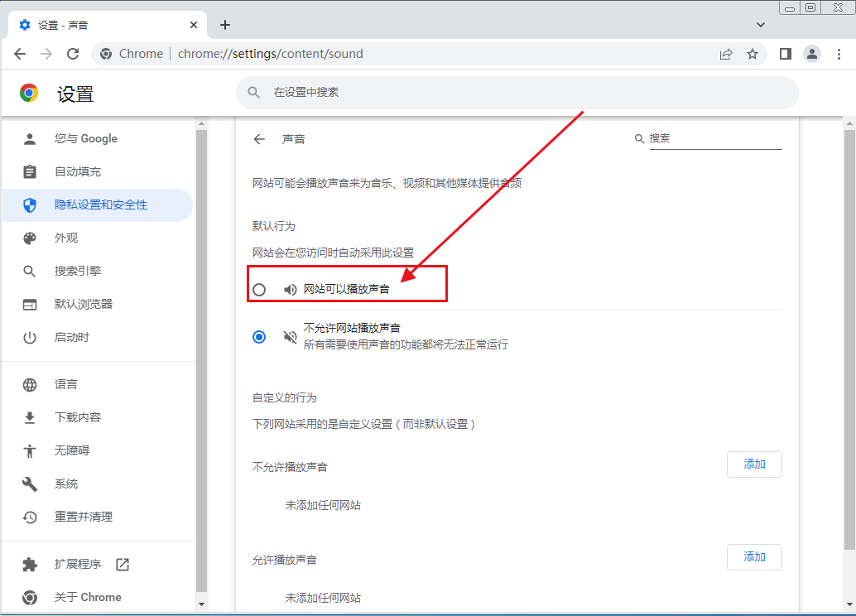
Task: Open 扩展程序 extensions link
Action: pyautogui.click(x=99, y=564)
